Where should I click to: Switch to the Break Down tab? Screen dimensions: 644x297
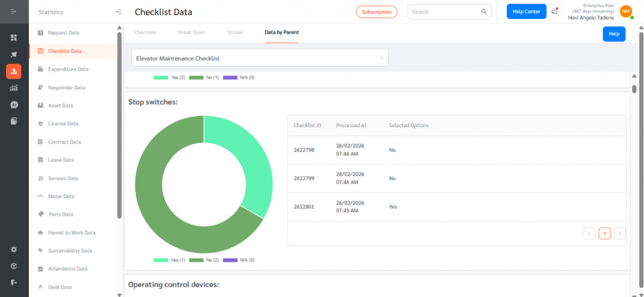pyautogui.click(x=192, y=31)
